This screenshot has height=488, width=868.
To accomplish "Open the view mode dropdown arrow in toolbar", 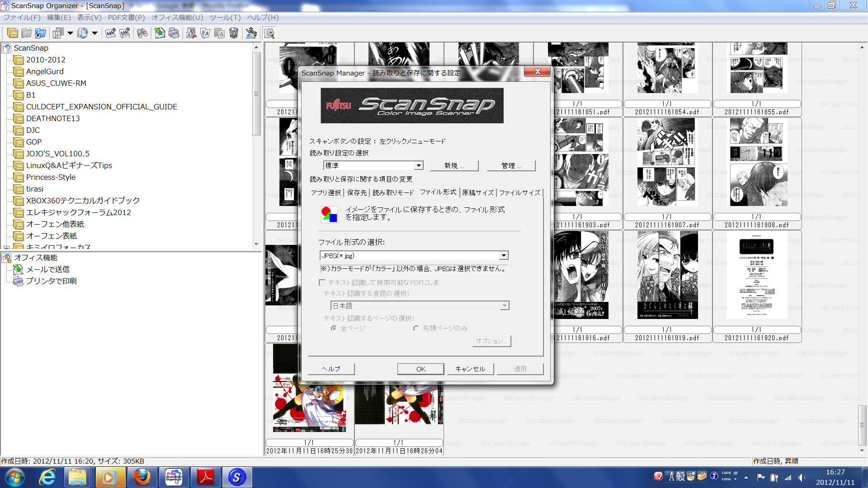I will point(70,33).
